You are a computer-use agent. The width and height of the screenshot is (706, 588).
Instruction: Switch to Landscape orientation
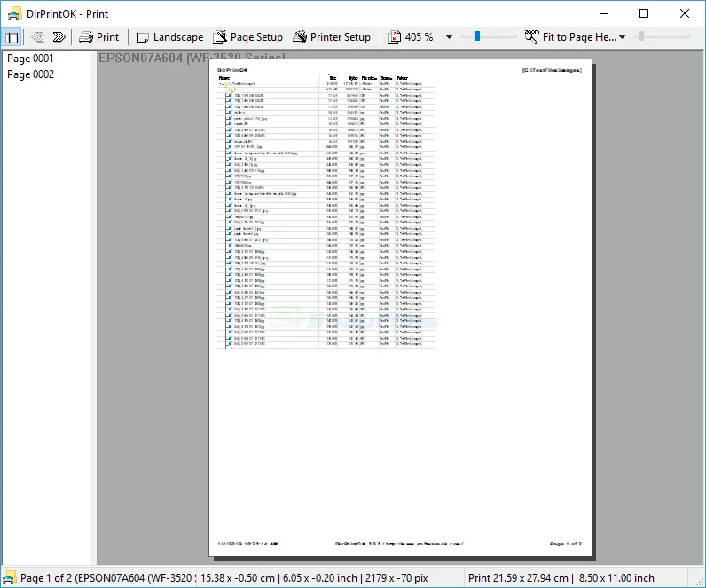pyautogui.click(x=170, y=37)
